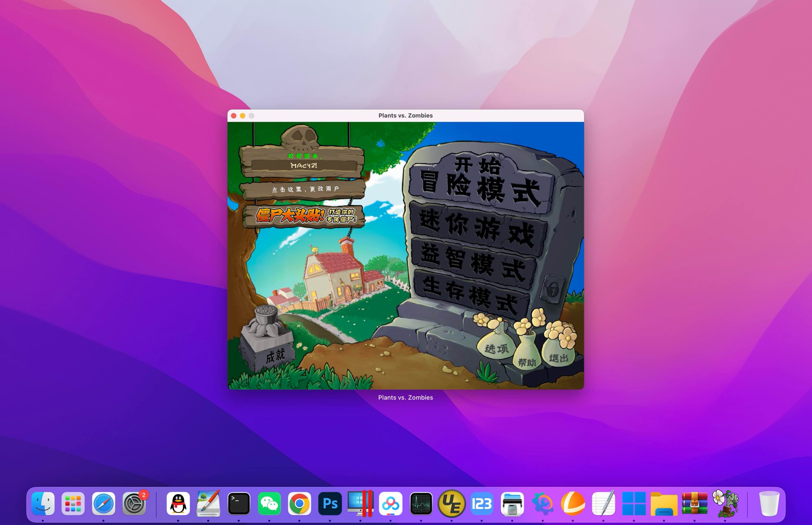Open the orange sphere app in dock
Screen dimensions: 812x525
point(573,504)
